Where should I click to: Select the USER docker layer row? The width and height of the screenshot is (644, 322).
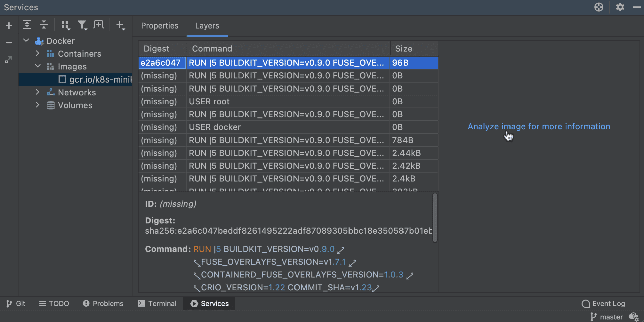click(288, 127)
